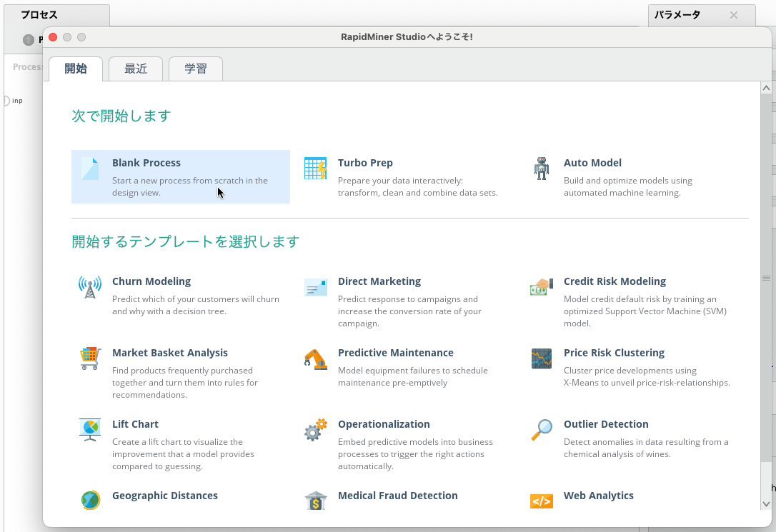
Task: Click the welcome dialog scrollbar up arrow
Action: [x=766, y=88]
